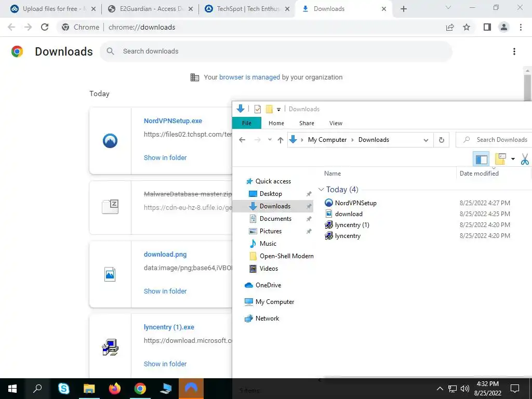
Task: Select Music in navigation pane
Action: (268, 244)
